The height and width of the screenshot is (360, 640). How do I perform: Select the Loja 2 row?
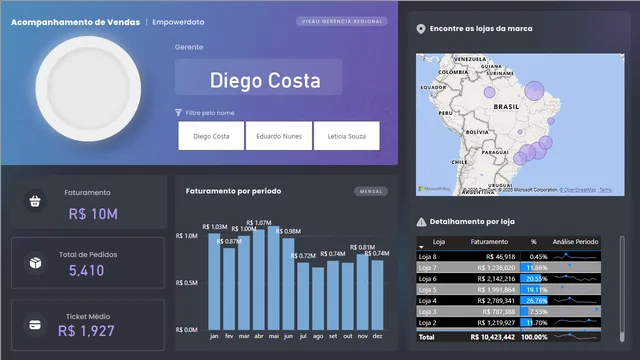[x=509, y=323]
